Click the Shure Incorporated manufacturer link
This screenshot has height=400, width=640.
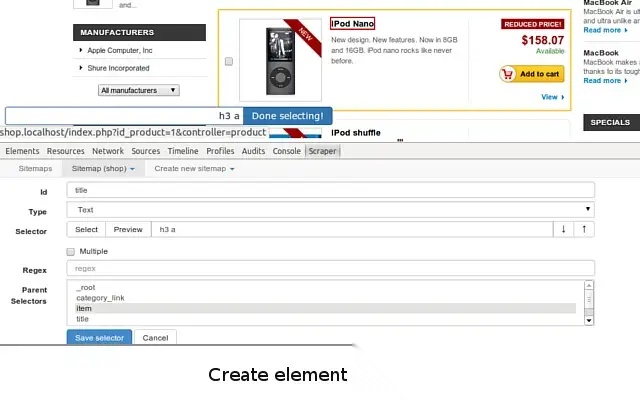(118, 68)
